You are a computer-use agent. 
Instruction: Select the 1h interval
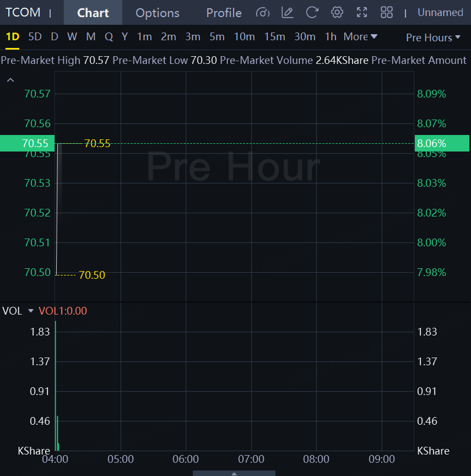pyautogui.click(x=331, y=37)
